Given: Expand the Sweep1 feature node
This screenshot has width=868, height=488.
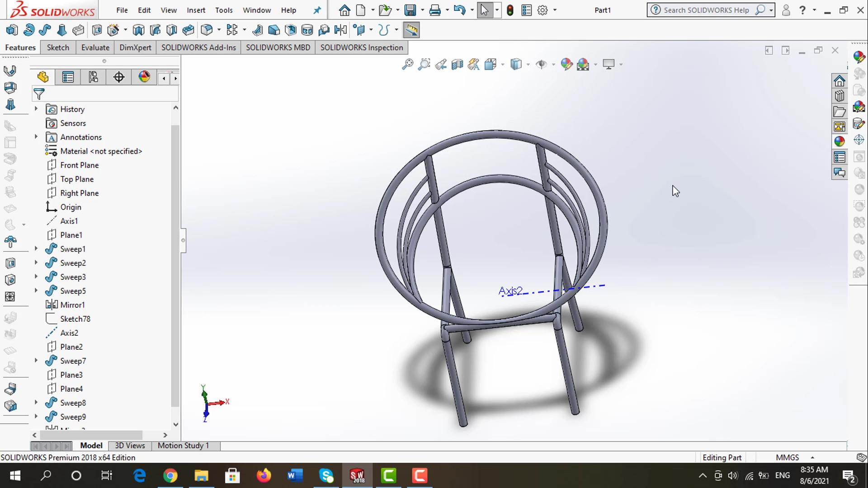Looking at the screenshot, I should (36, 249).
